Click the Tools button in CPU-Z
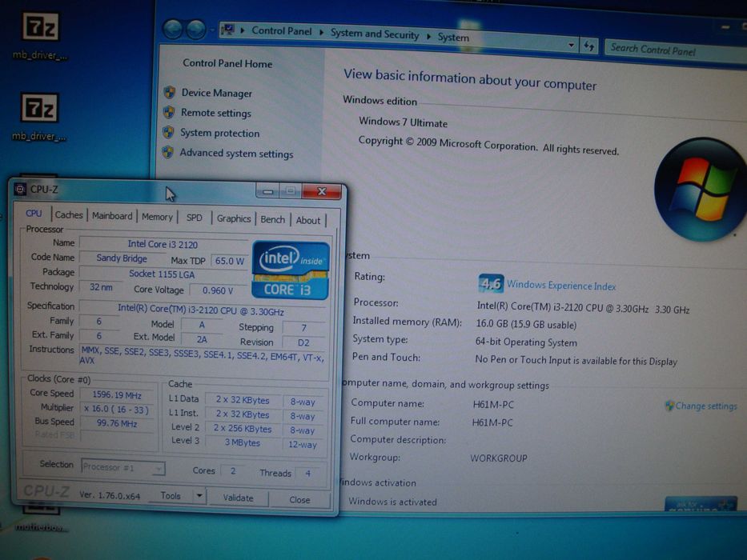The width and height of the screenshot is (747, 560). (171, 496)
